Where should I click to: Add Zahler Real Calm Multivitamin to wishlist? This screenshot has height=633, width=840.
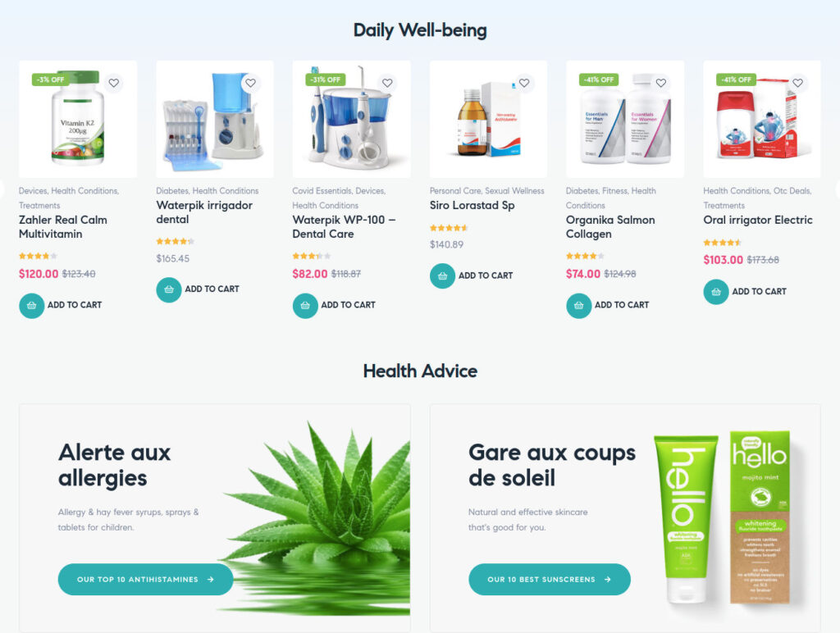(x=113, y=83)
